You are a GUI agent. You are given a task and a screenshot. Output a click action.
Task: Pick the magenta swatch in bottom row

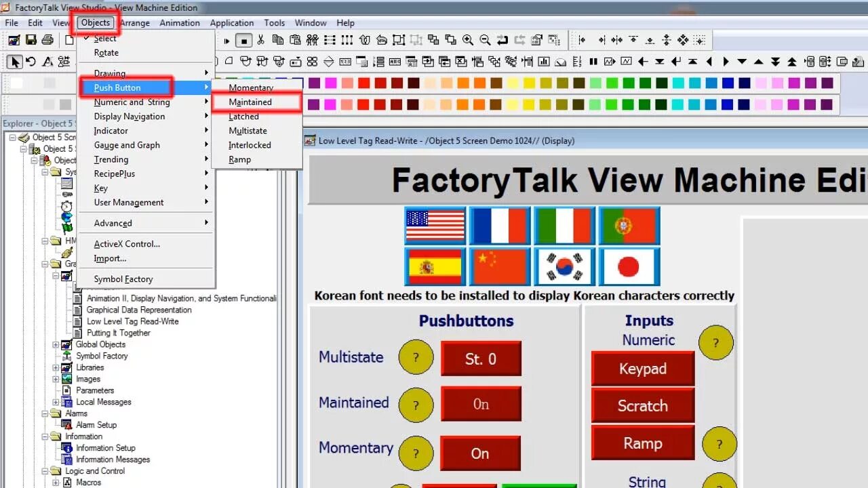tap(331, 105)
